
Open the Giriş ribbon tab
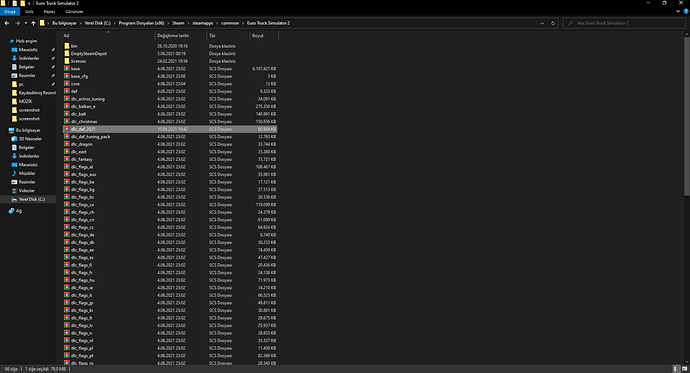[x=29, y=11]
